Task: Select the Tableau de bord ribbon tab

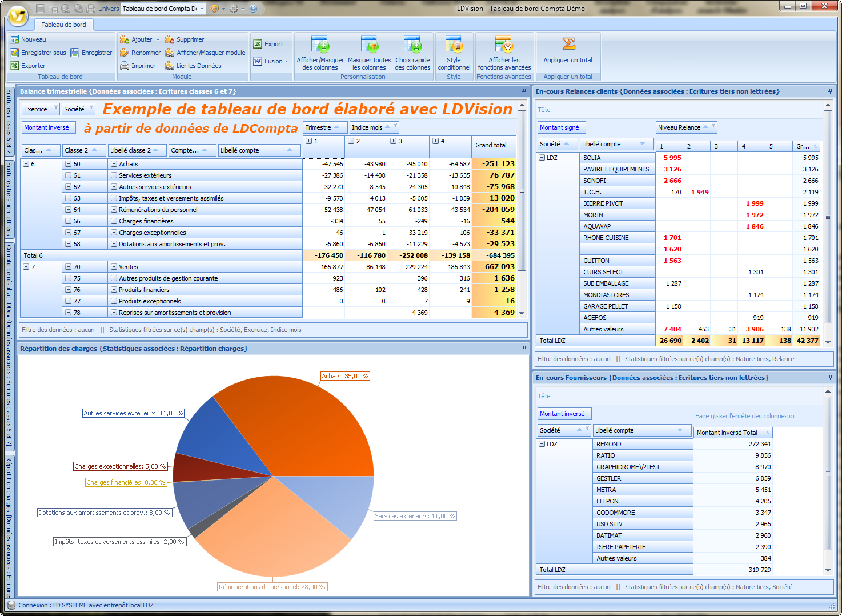Action: coord(63,25)
